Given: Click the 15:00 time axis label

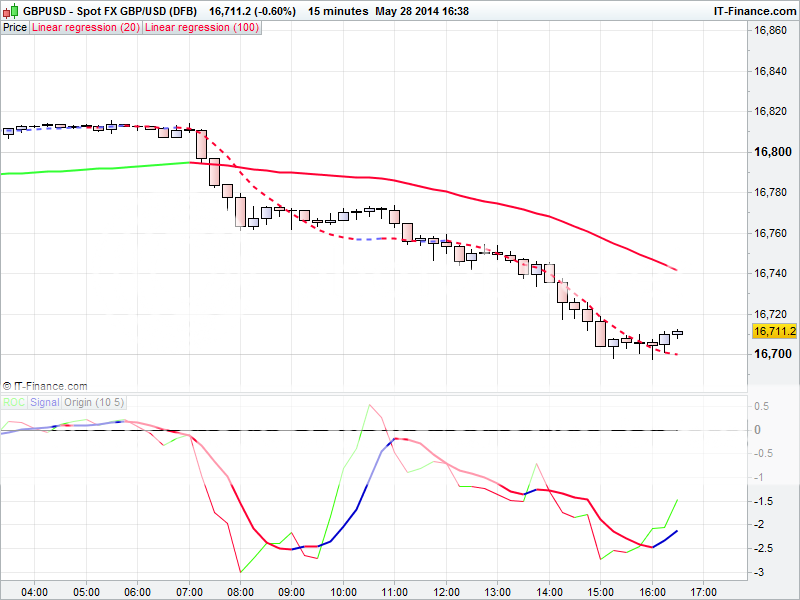Looking at the screenshot, I should (x=601, y=592).
